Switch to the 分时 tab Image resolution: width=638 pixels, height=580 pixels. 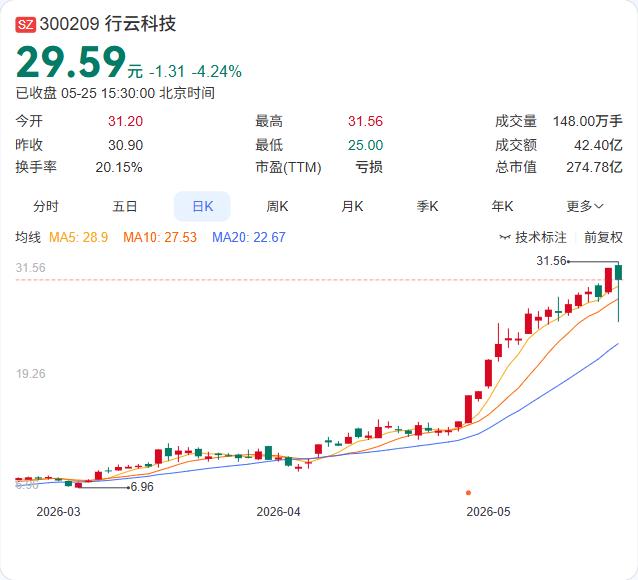tap(46, 206)
